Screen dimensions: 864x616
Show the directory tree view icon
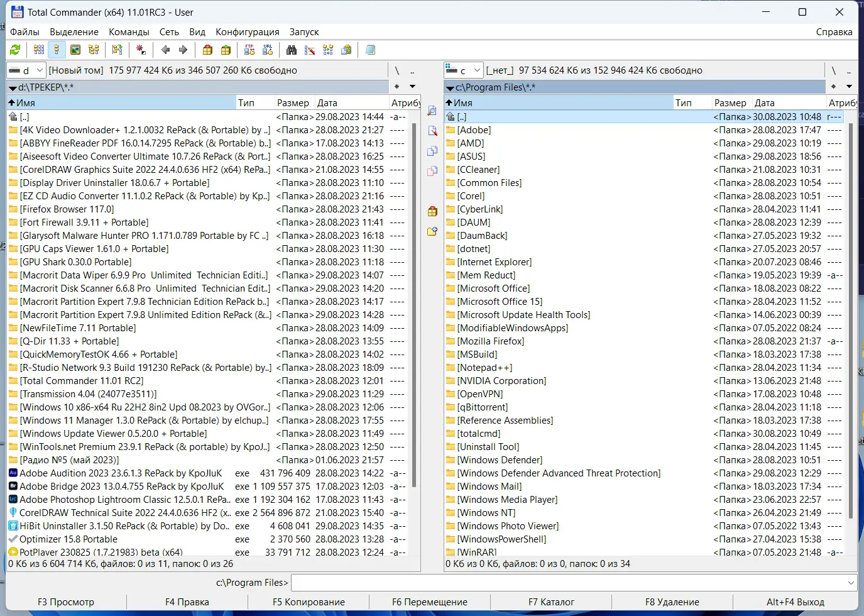pyautogui.click(x=94, y=50)
